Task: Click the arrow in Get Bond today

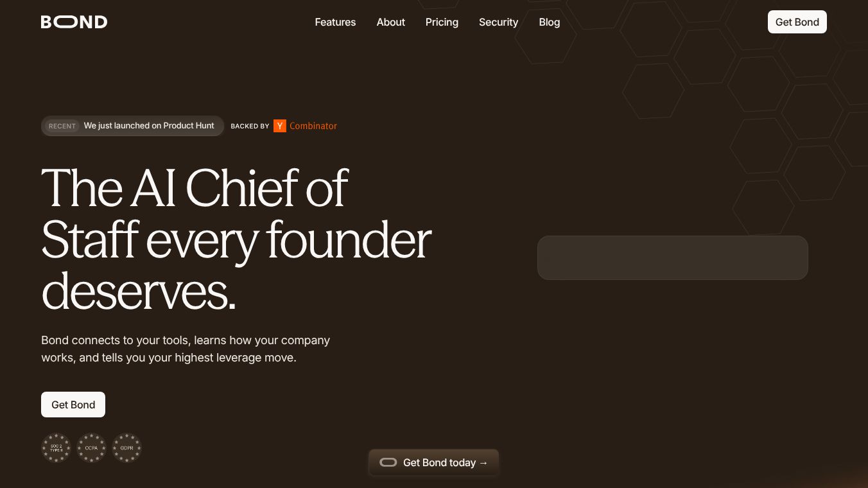Action: pyautogui.click(x=483, y=463)
